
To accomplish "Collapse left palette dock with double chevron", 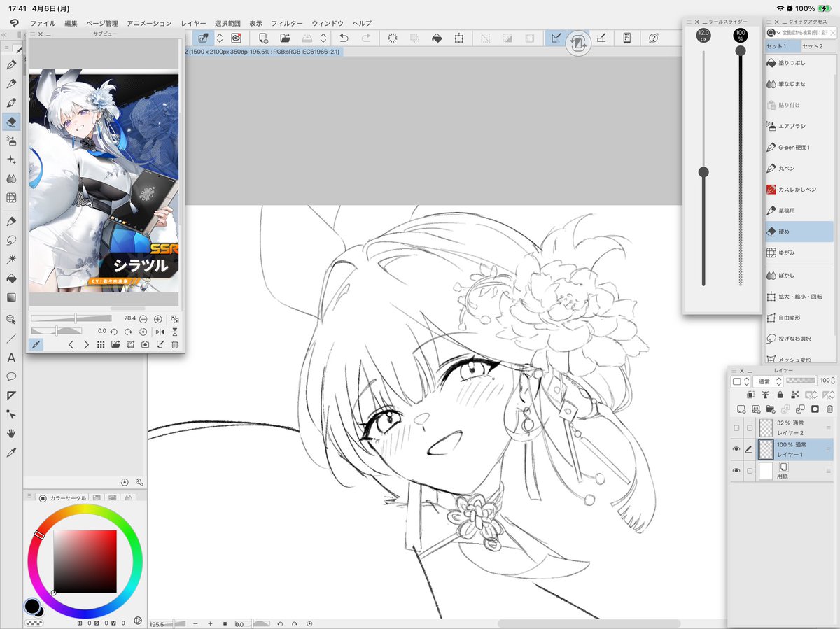I will tap(5, 34).
